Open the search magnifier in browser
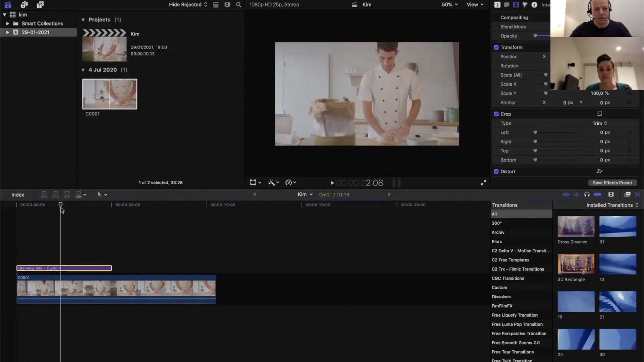644x362 pixels. click(238, 5)
